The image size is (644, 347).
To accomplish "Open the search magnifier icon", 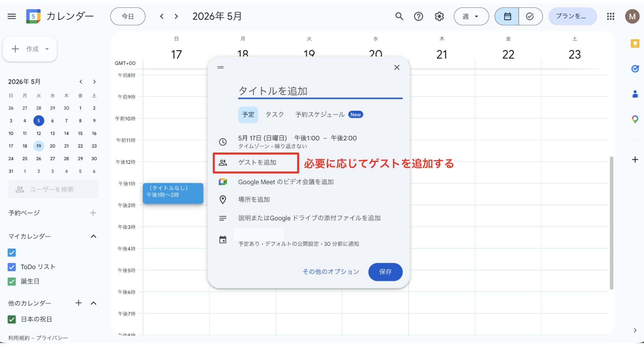I will pos(399,16).
